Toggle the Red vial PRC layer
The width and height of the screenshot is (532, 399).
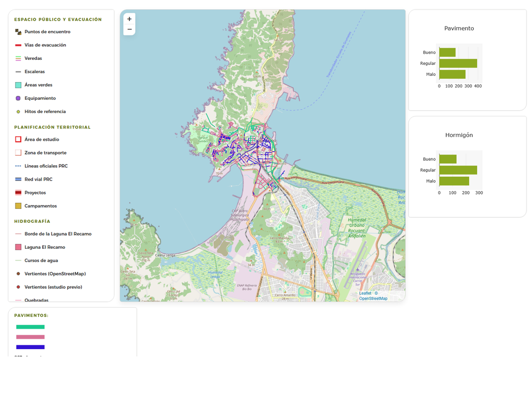coord(38,180)
